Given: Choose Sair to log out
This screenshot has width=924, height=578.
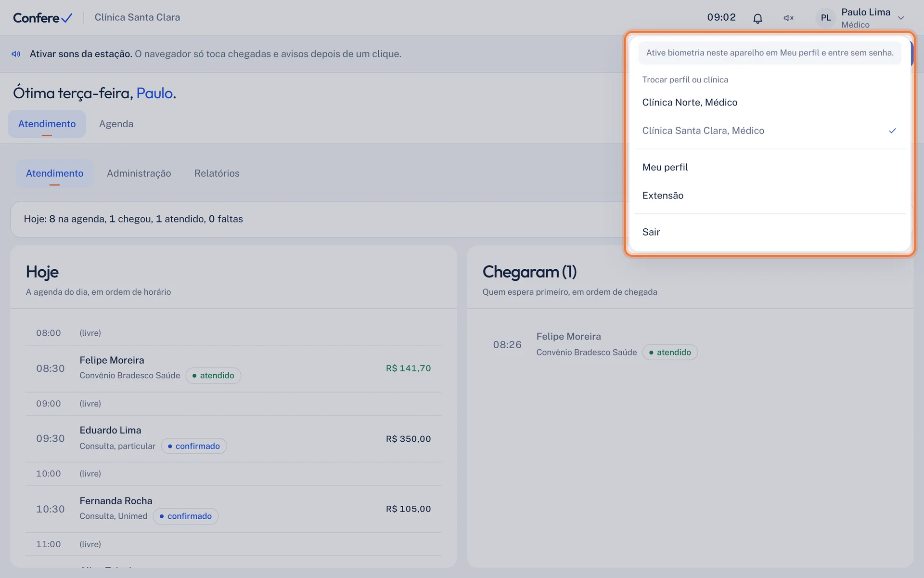Looking at the screenshot, I should (x=770, y=232).
